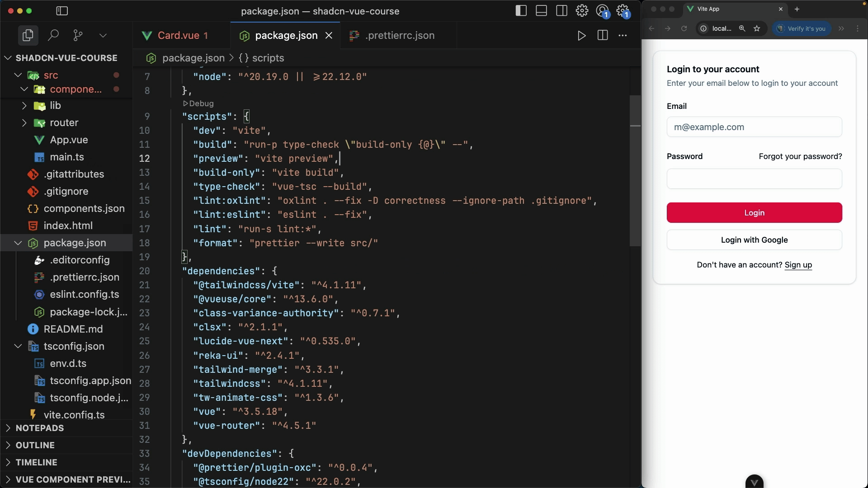Toggle primary sidebar layout icon in title bar
This screenshot has width=868, height=488.
click(x=521, y=11)
